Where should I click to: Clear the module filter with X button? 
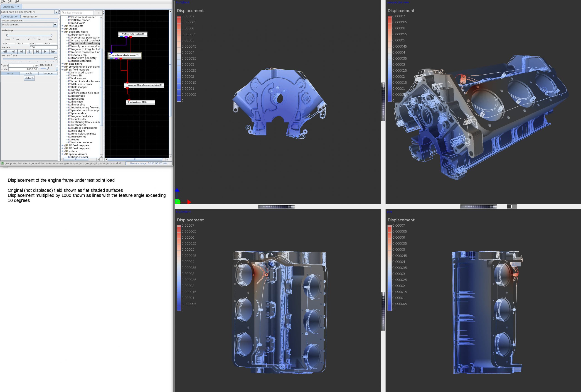click(x=98, y=13)
